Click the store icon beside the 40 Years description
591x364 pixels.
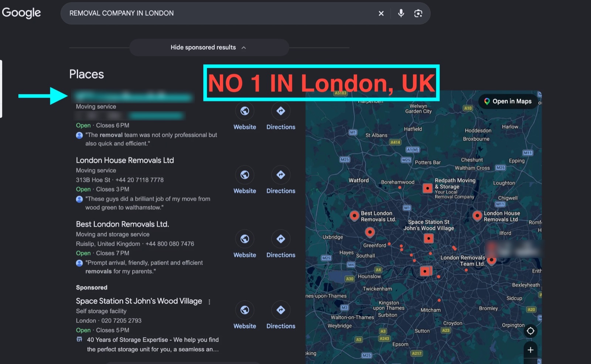tap(79, 339)
